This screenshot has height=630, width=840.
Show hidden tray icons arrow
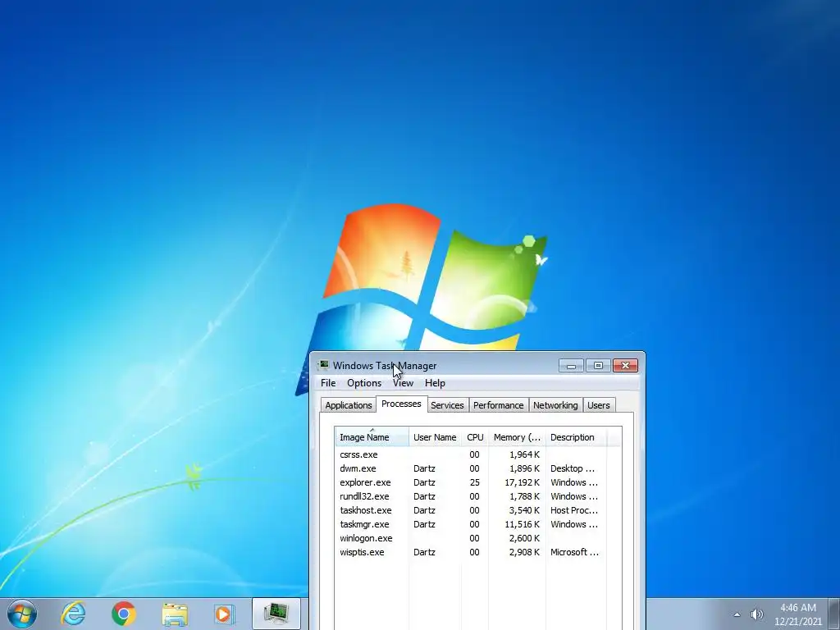pyautogui.click(x=737, y=614)
